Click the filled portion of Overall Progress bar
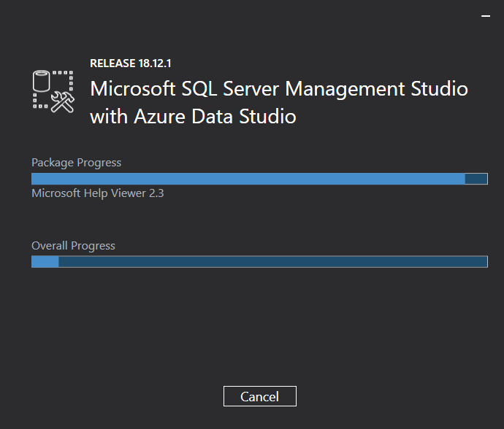 pos(45,262)
